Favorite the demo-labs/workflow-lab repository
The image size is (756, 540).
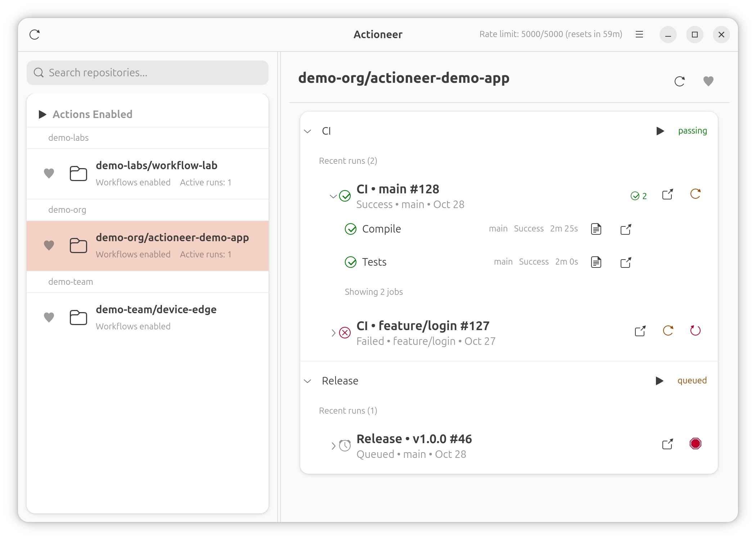pos(49,173)
